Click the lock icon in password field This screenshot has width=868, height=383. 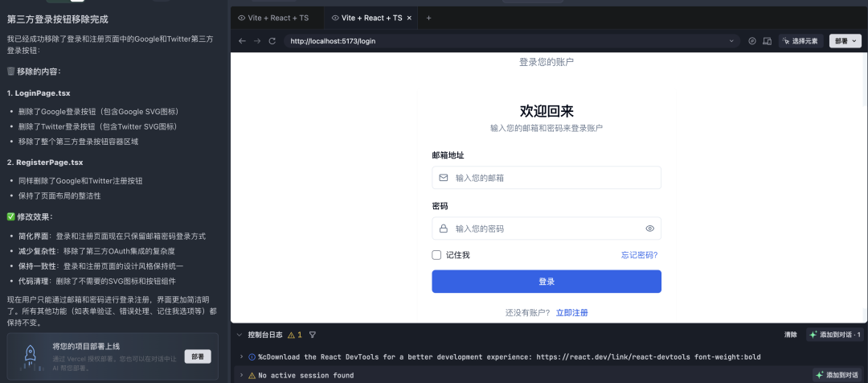click(x=444, y=229)
